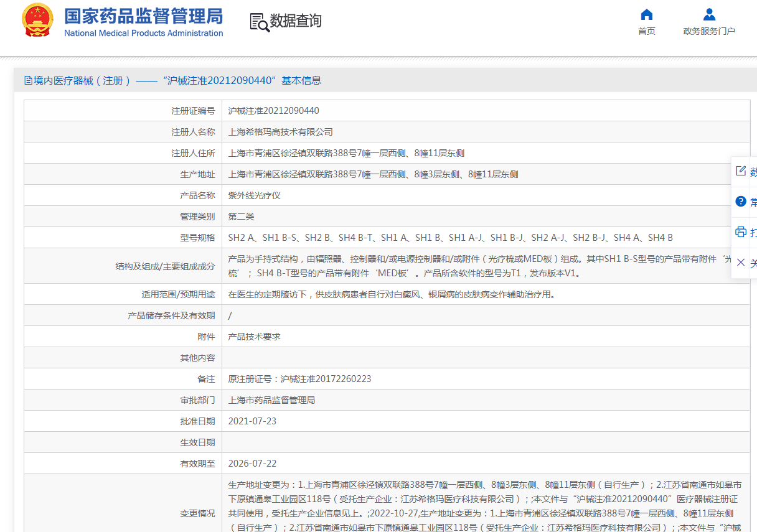Click 生产地址 label cell

[123, 174]
